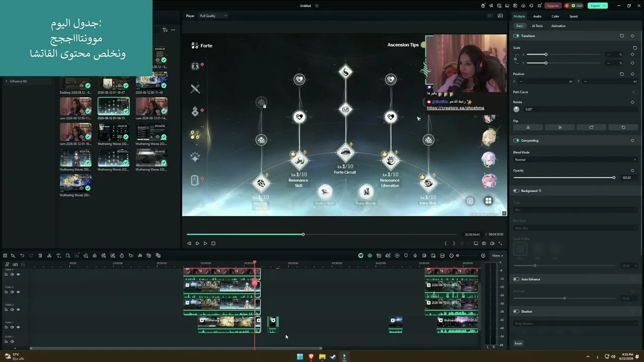Image resolution: width=644 pixels, height=362 pixels.
Task: Step back one frame in player
Action: (x=189, y=243)
